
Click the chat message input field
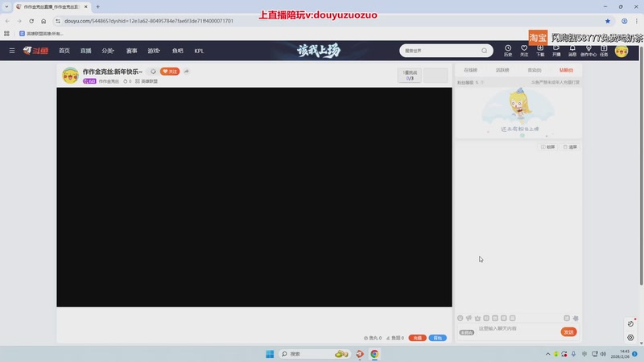[518, 331]
